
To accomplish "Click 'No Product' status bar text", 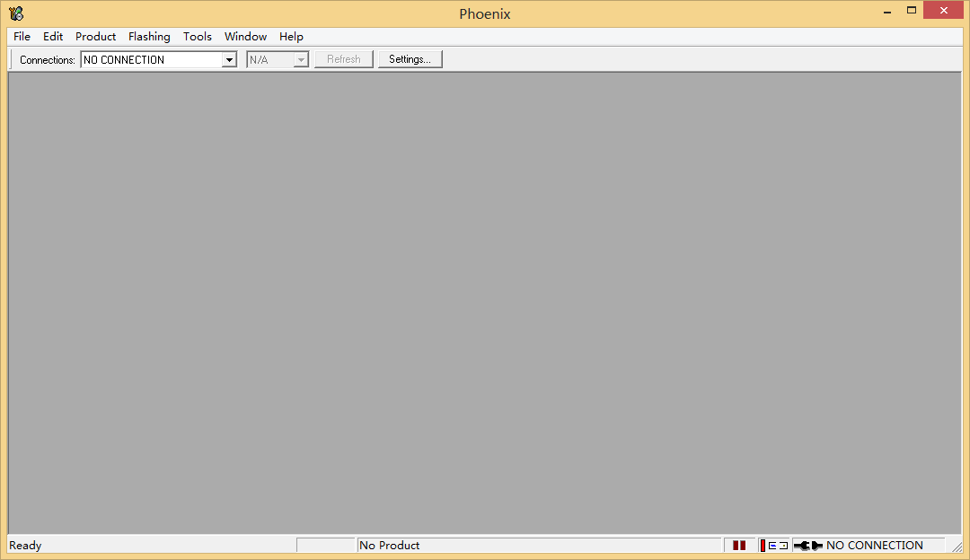I will click(x=389, y=545).
